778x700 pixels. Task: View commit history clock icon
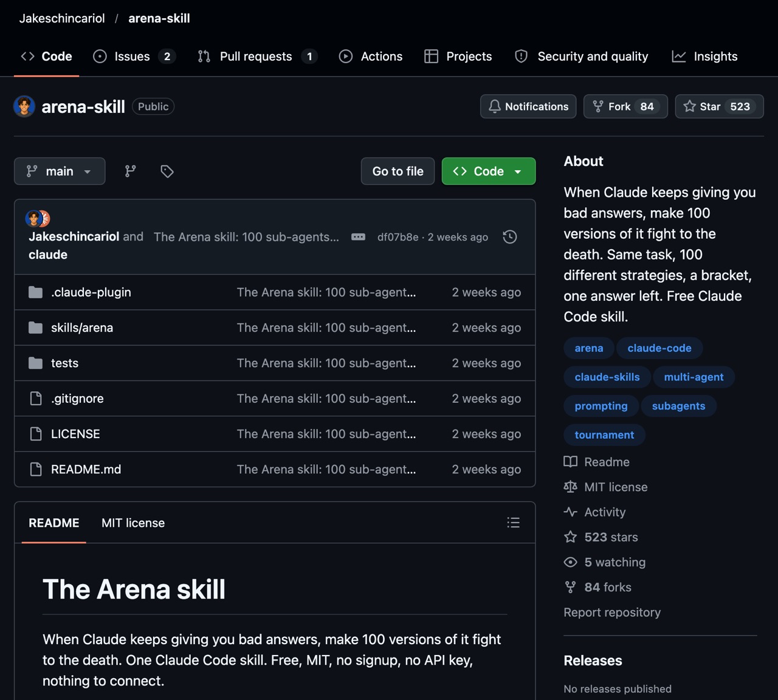[x=510, y=237]
